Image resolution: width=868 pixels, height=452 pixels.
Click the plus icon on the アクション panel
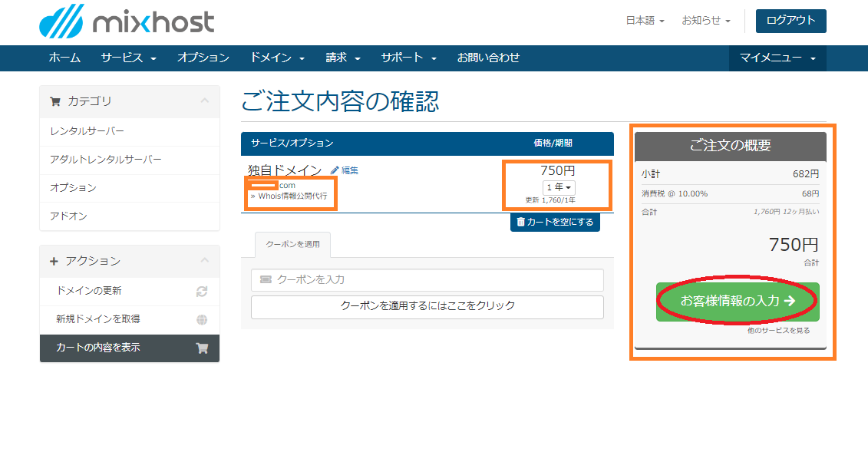pos(54,260)
